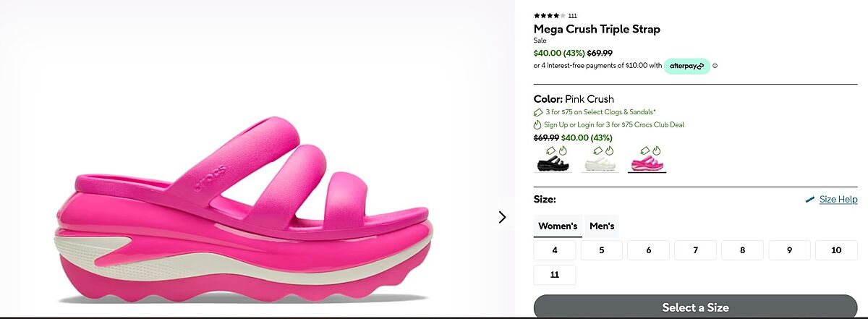The width and height of the screenshot is (868, 319).
Task: Choose the Pink Crush color swatch
Action: tap(647, 160)
